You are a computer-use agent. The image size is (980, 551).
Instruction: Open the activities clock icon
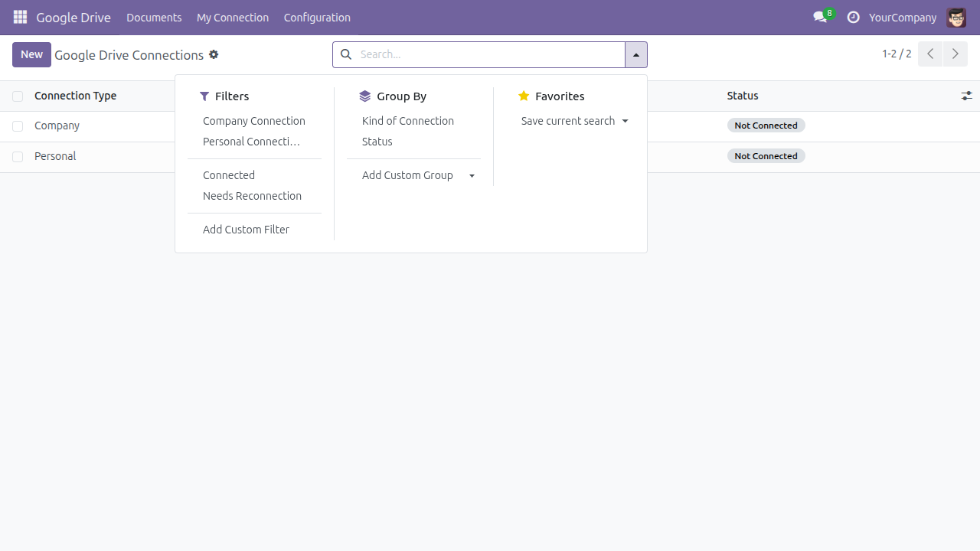(853, 17)
